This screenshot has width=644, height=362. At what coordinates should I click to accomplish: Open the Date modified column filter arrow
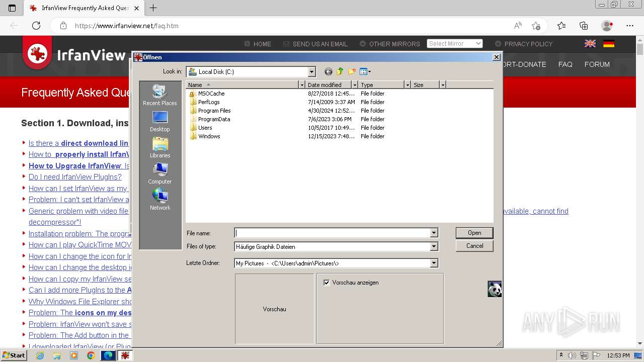coord(355,85)
